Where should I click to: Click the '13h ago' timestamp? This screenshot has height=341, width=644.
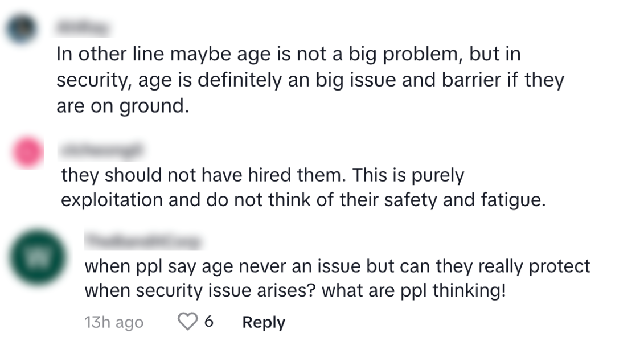[113, 322]
